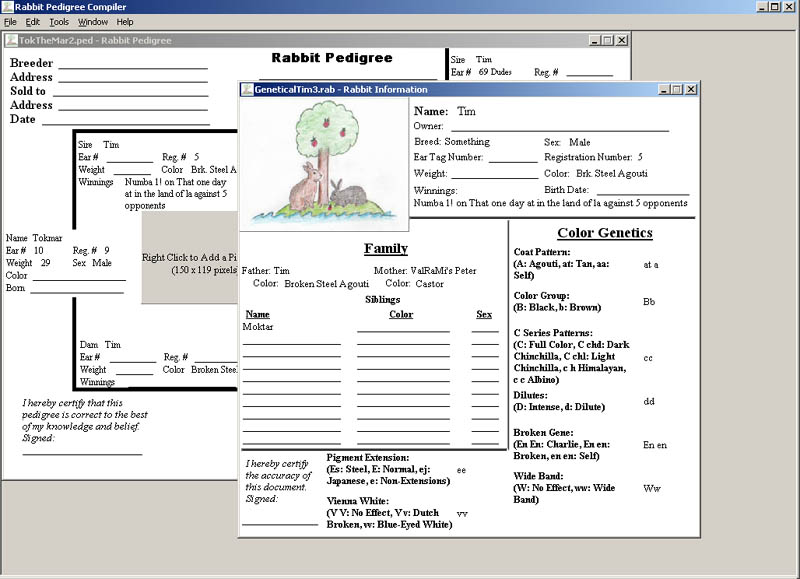Viewport: 800px width, 579px height.
Task: Click the TokTheMar2.ped window title icon
Action: 11,40
